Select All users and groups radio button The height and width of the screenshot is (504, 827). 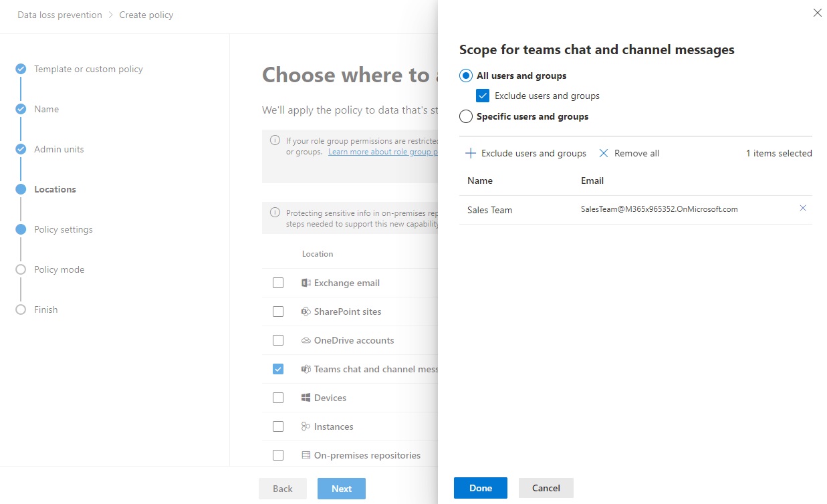coord(466,76)
